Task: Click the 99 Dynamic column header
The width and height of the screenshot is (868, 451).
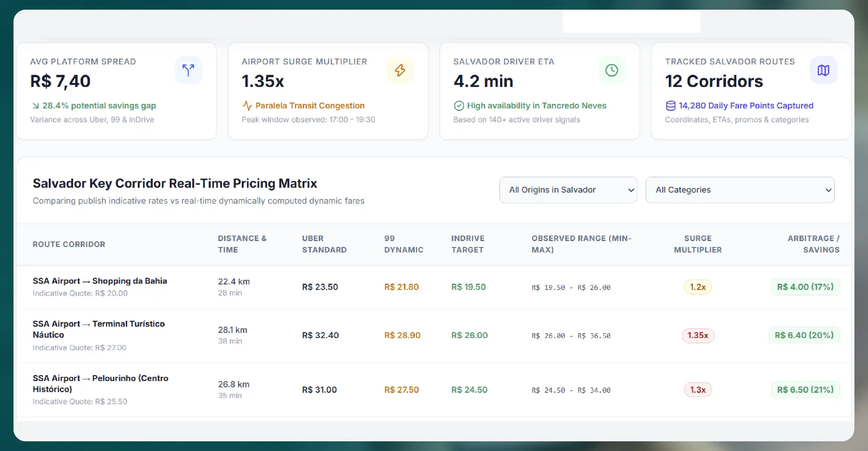Action: pos(404,244)
